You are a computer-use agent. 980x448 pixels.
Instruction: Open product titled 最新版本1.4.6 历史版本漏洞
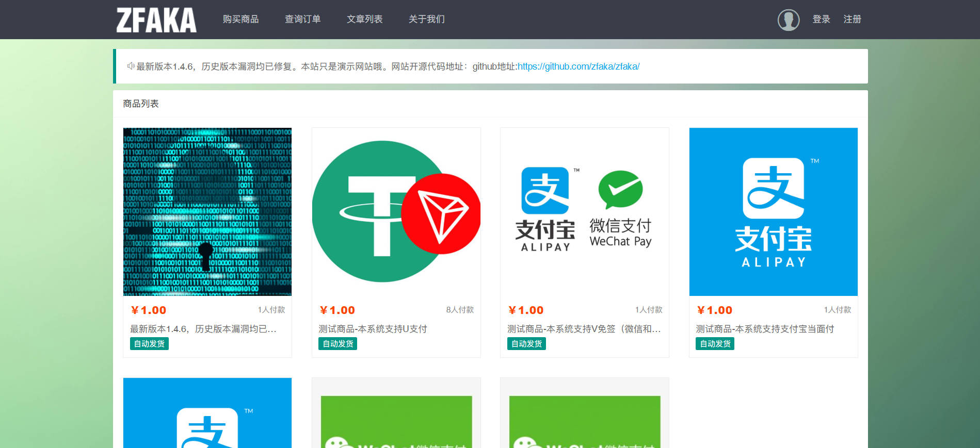[x=203, y=329]
